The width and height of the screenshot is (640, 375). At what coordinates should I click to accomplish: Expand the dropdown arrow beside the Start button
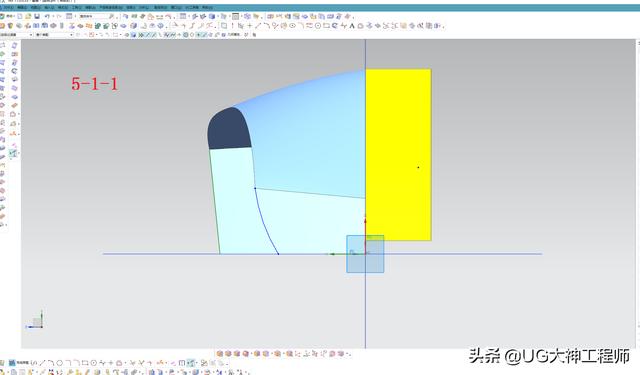pos(15,16)
